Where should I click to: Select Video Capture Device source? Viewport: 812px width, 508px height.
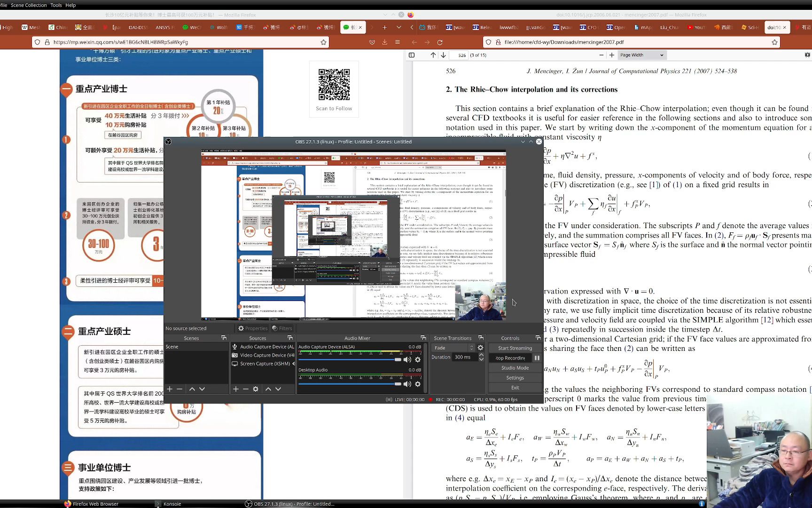(263, 355)
